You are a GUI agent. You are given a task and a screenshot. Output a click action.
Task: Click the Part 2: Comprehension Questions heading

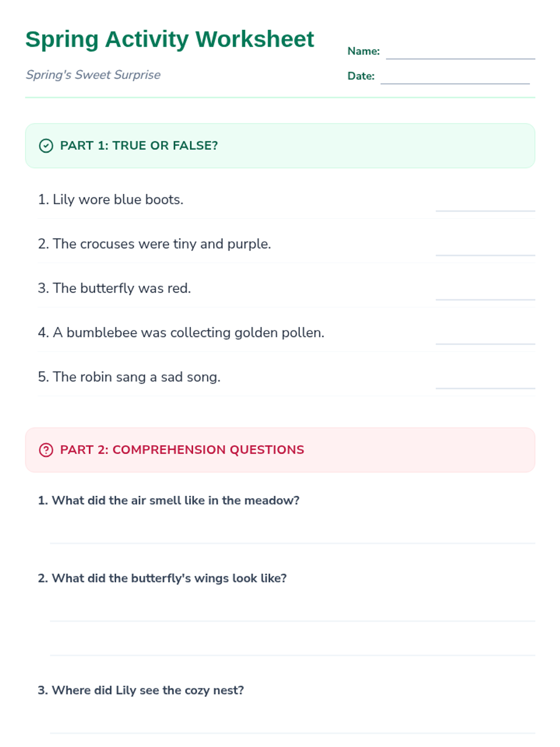(182, 450)
